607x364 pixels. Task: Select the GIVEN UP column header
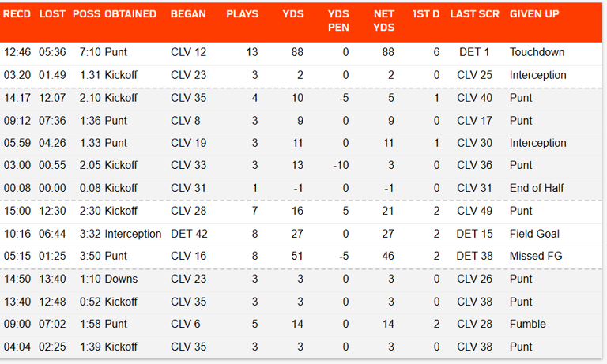pos(536,14)
